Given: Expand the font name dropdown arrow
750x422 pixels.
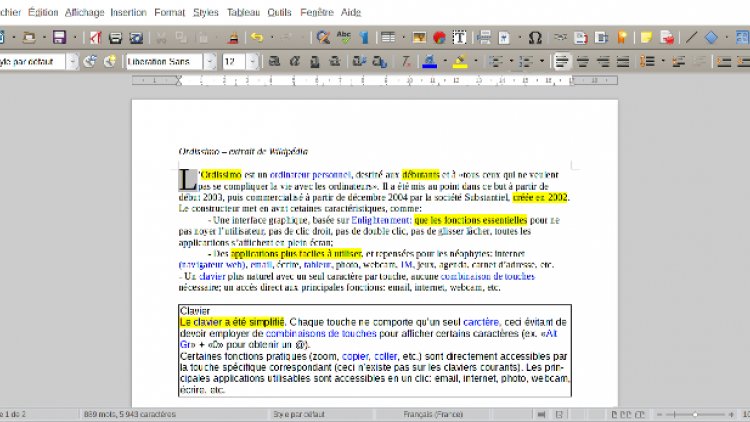Looking at the screenshot, I should tap(210, 61).
